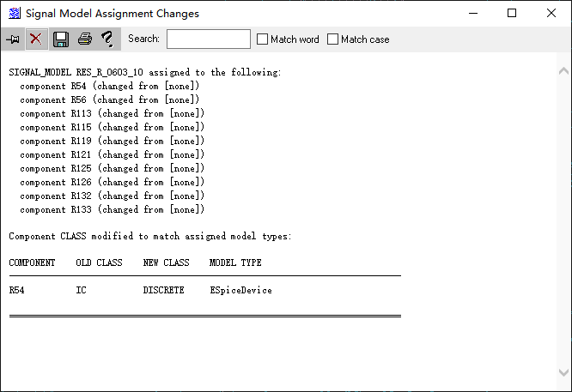
Task: Select the line 'component R126 (changed from [none])'
Action: 112,182
